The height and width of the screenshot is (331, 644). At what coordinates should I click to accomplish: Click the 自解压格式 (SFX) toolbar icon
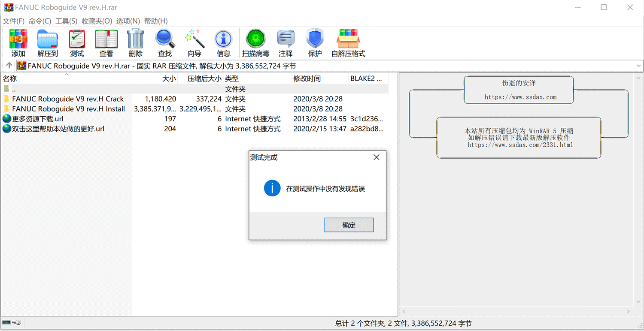[x=348, y=39]
